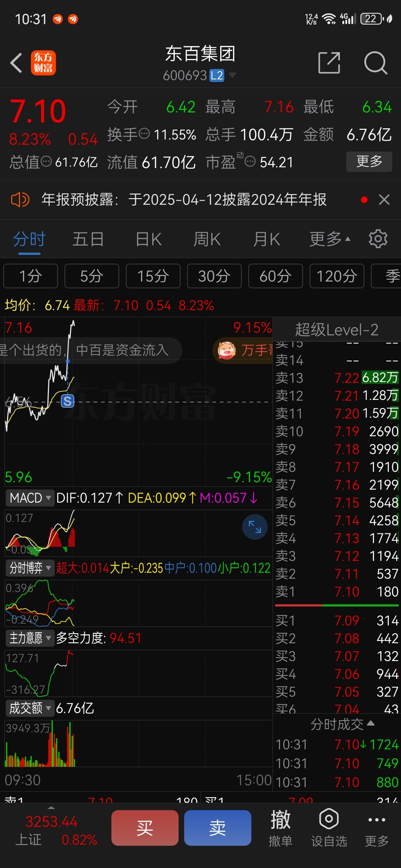Tap the 卖10 7.19 order row
Image resolution: width=401 pixels, height=868 pixels.
337,431
